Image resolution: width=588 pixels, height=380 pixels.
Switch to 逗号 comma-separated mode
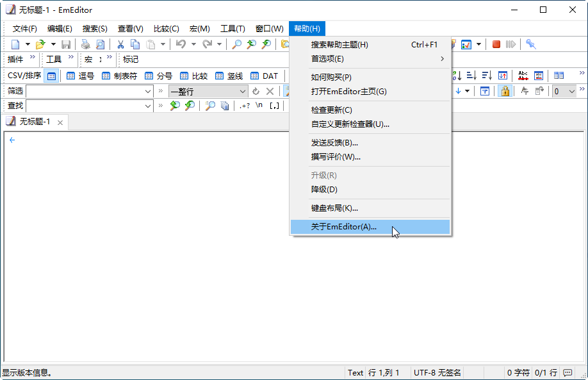click(80, 76)
